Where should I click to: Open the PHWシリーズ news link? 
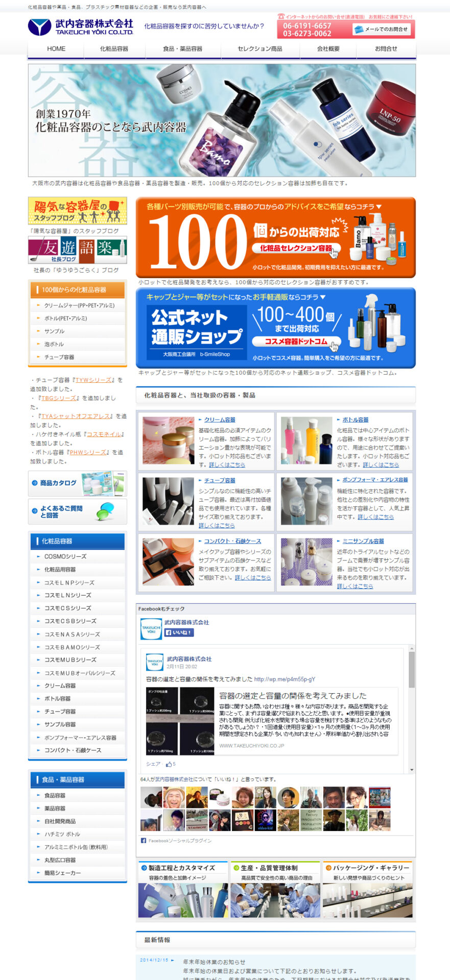[87, 453]
